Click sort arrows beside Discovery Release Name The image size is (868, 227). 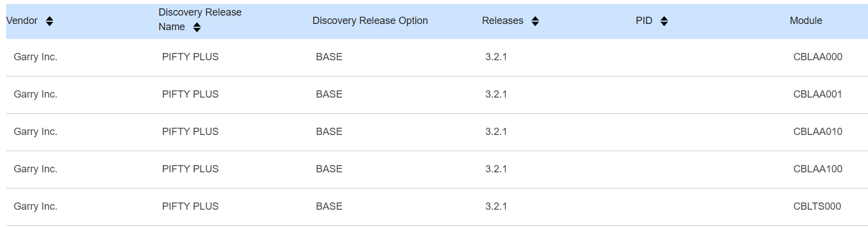point(197,27)
